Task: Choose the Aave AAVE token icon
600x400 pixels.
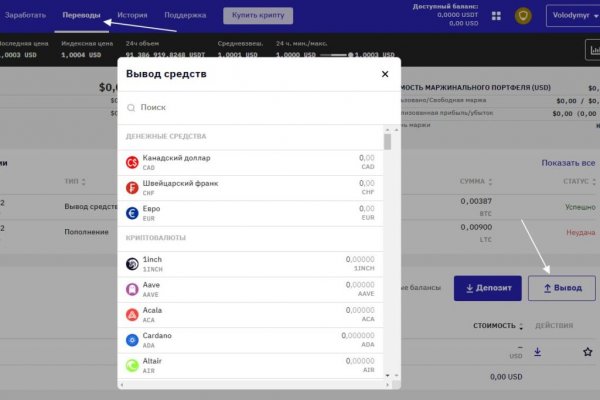Action: coord(132,289)
